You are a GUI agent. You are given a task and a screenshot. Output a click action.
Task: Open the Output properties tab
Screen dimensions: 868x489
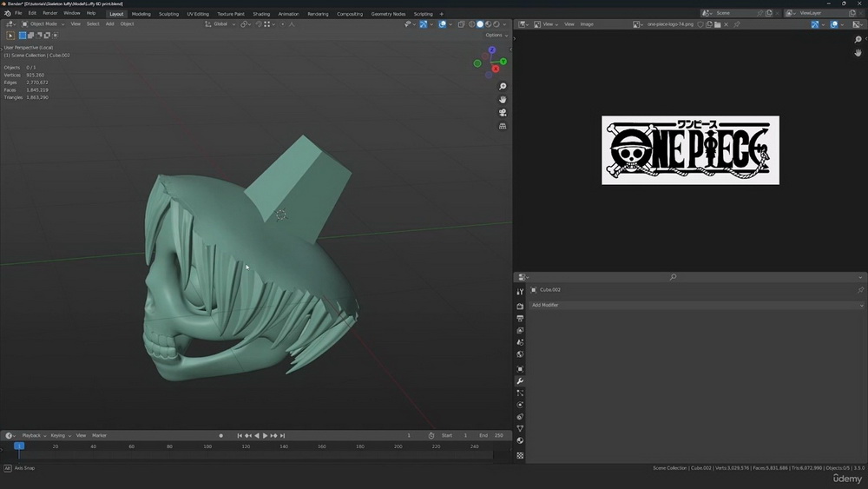[x=520, y=319]
